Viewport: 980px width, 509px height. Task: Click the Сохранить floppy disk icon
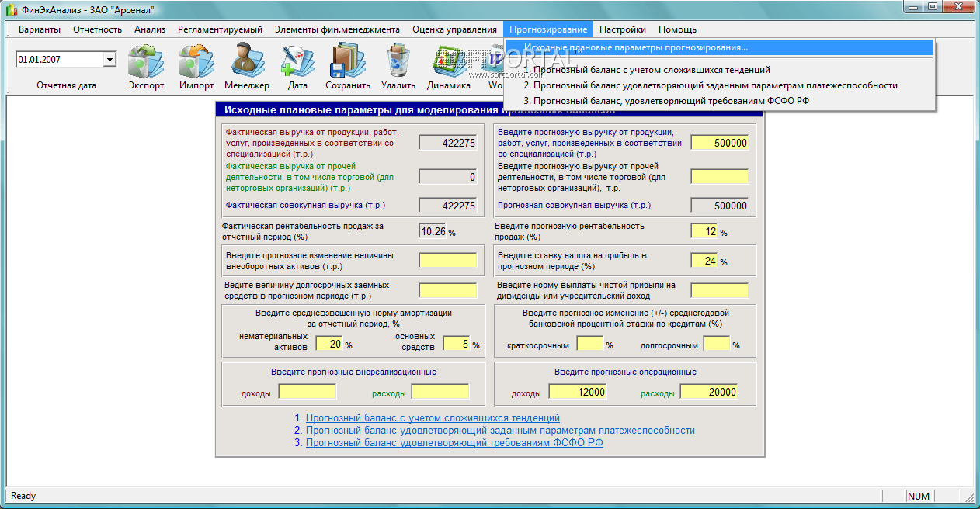pos(348,61)
